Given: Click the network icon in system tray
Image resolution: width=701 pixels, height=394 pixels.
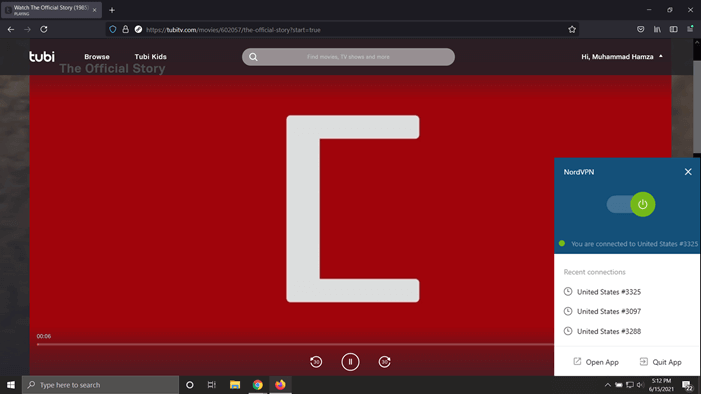Looking at the screenshot, I should pyautogui.click(x=629, y=385).
